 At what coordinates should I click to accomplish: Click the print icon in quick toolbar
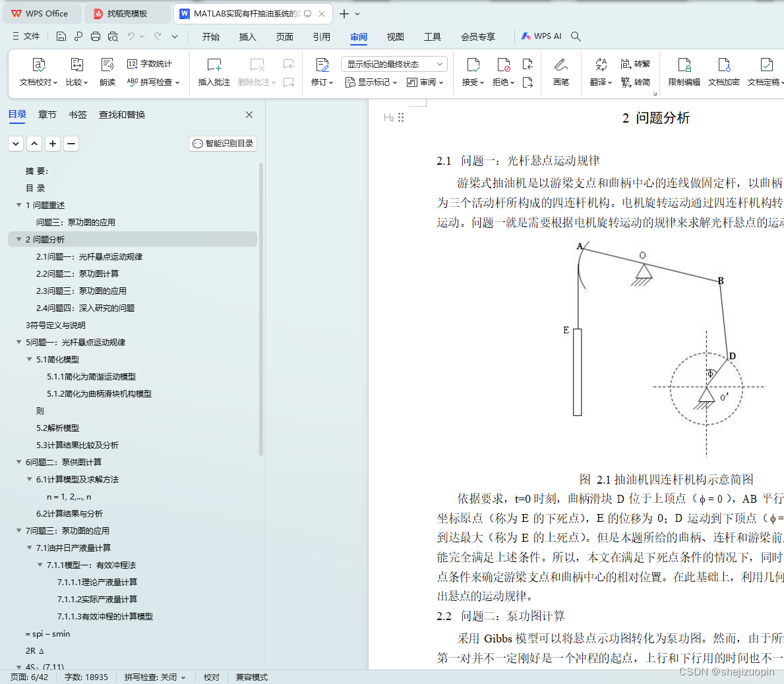coord(96,36)
